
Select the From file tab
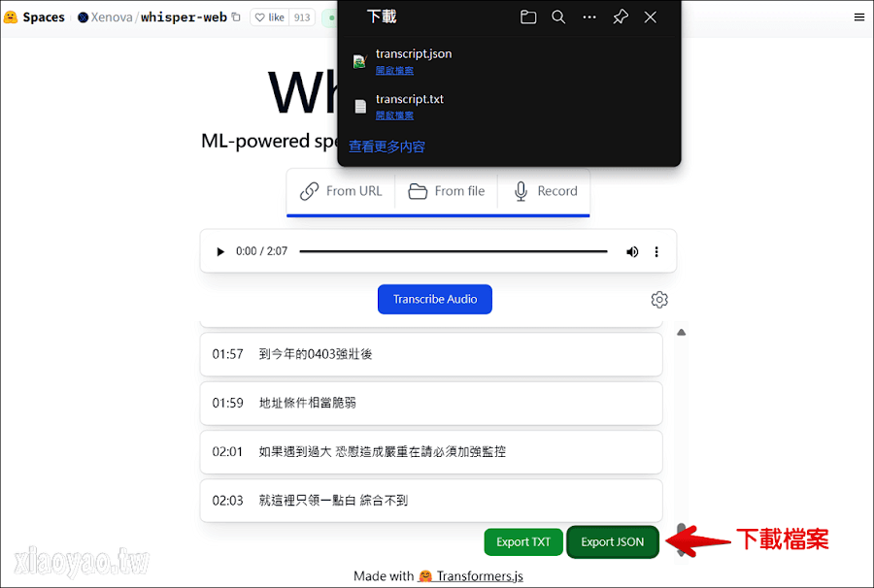coord(446,191)
